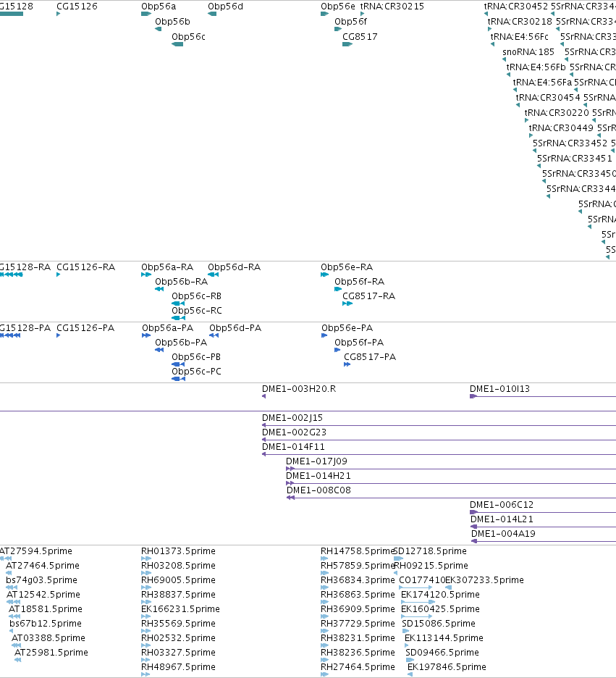
Task: Open DME1-014L21 clone
Action: pyautogui.click(x=544, y=527)
